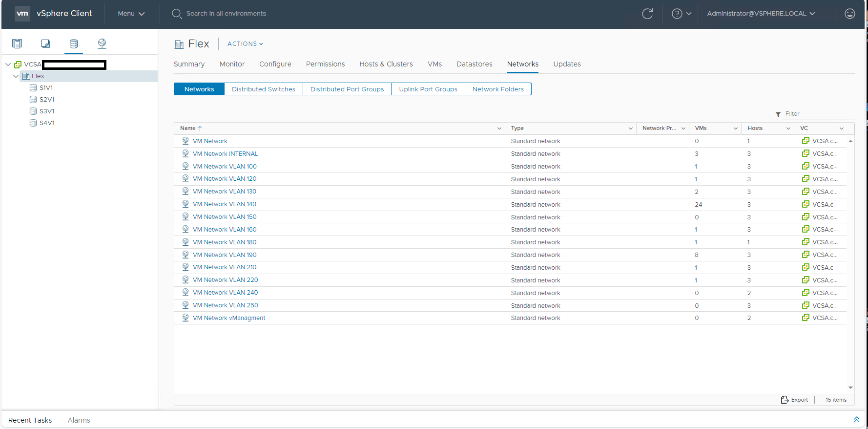Click the network icon beside VM Network VLAN 140

186,204
